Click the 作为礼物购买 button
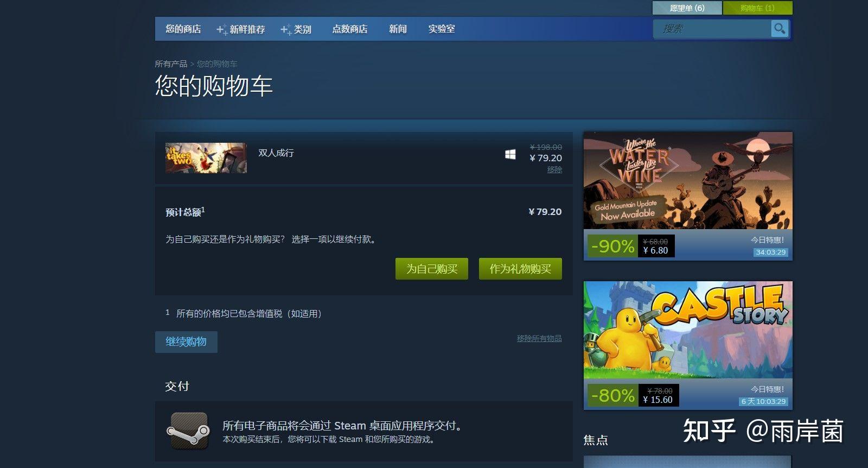This screenshot has height=468, width=868. click(520, 269)
